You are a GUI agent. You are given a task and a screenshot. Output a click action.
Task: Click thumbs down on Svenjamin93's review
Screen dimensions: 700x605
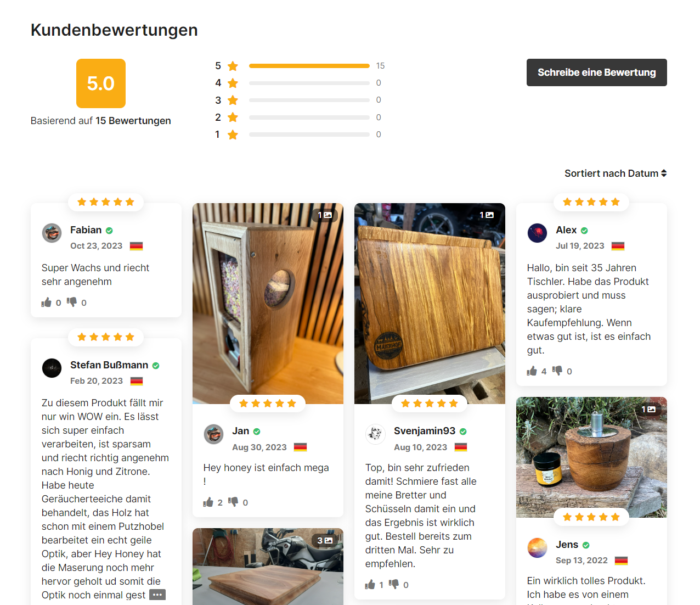click(394, 584)
